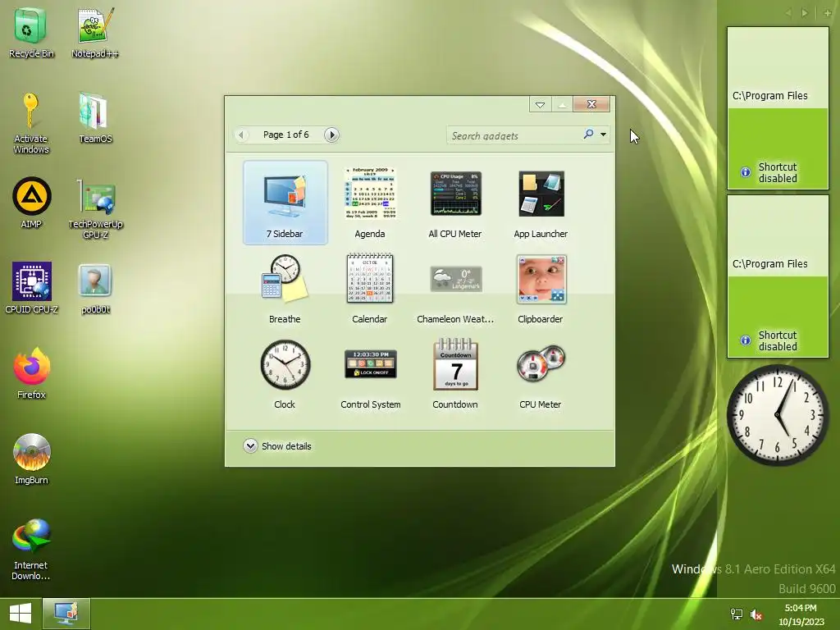This screenshot has width=840, height=630.
Task: Select the Calendar gadget
Action: [x=370, y=288]
